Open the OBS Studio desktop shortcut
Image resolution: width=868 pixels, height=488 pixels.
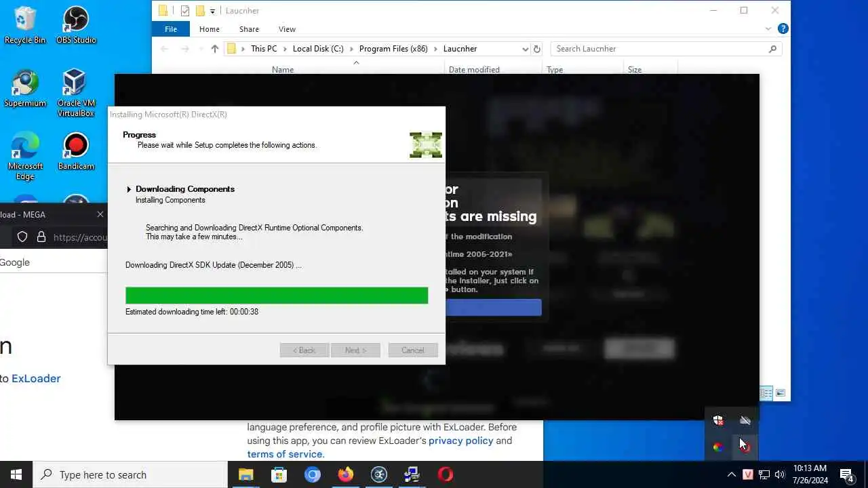coord(76,26)
